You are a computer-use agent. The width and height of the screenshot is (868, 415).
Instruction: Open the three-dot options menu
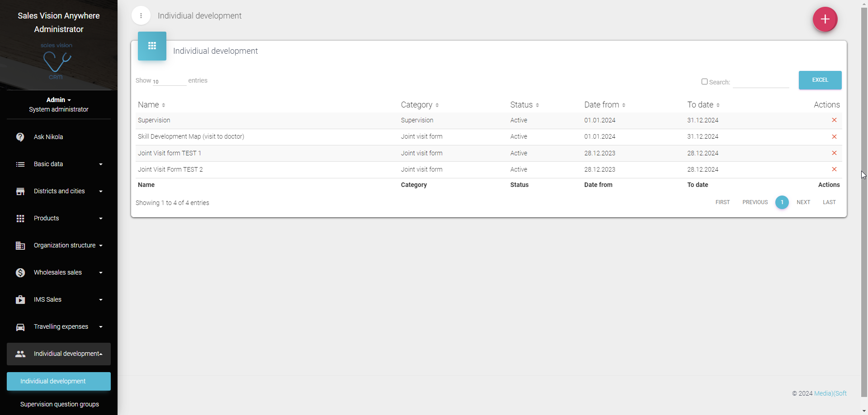point(141,16)
